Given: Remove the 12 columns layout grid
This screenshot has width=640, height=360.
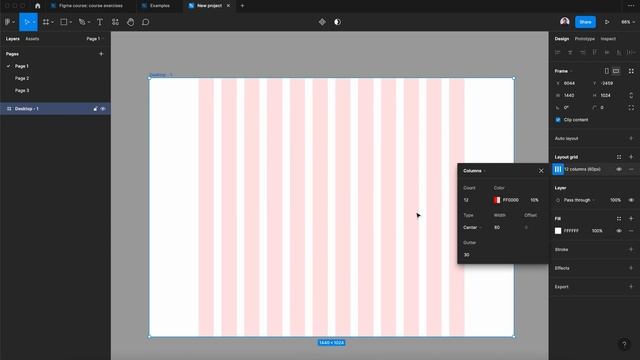Looking at the screenshot, I should (x=631, y=169).
